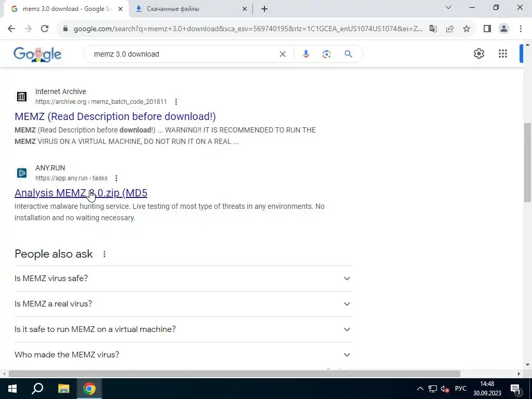Click the forward navigation arrow
The height and width of the screenshot is (399, 532).
[x=28, y=29]
